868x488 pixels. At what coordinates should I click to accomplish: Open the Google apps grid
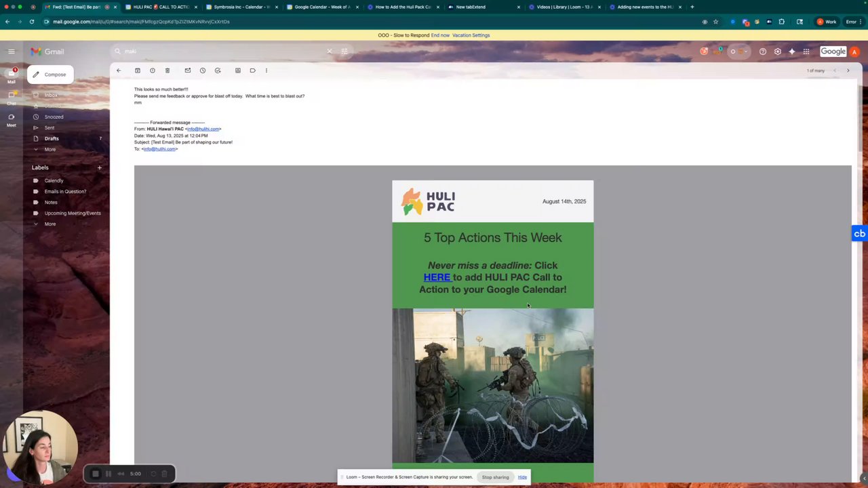pos(806,52)
